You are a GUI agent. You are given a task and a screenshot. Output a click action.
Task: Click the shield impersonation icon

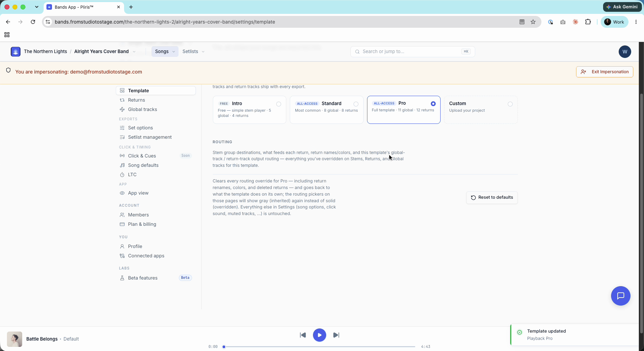coord(8,70)
